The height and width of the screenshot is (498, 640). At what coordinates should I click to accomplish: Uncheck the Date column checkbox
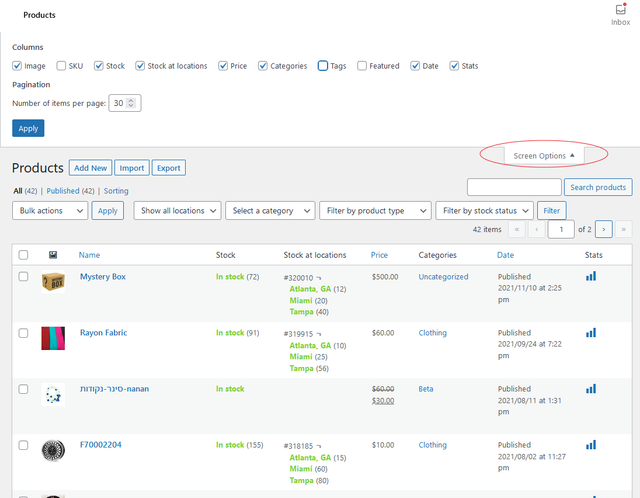pos(415,66)
